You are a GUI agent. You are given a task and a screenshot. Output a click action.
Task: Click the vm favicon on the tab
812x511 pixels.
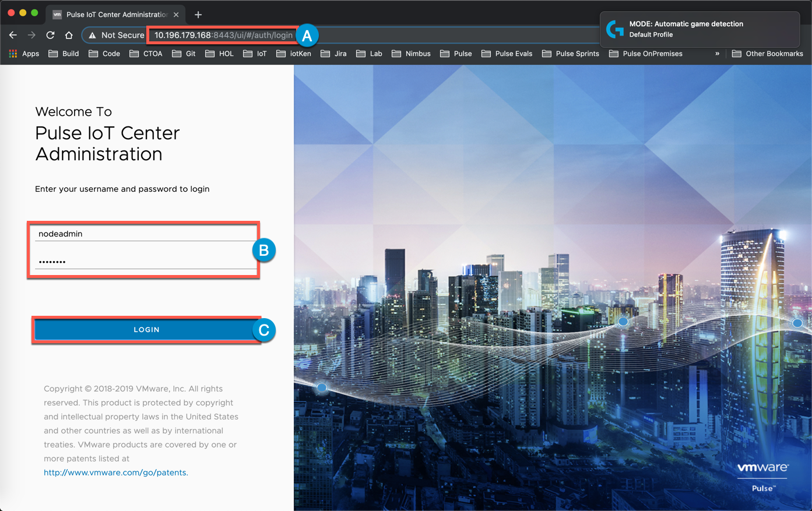[57, 15]
